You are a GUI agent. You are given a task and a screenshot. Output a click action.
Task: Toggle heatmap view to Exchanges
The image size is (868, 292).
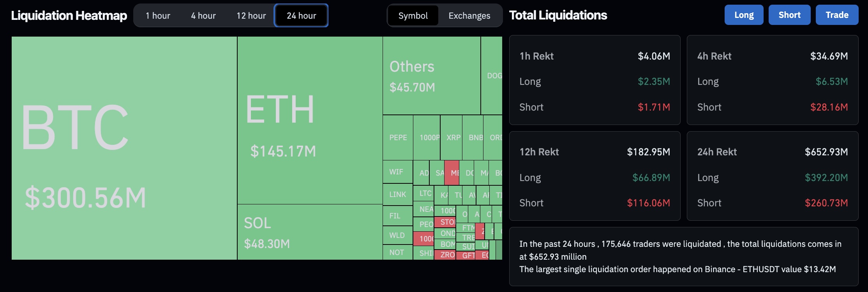469,16
